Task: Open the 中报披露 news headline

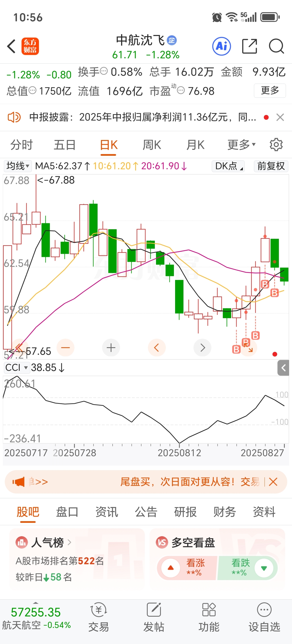Action: click(x=142, y=117)
